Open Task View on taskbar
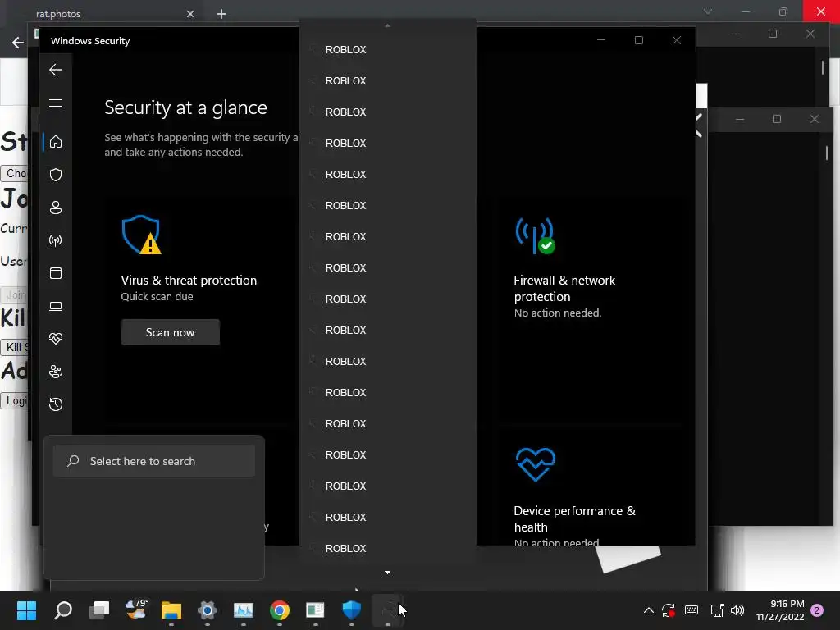The image size is (840, 630). tap(99, 610)
